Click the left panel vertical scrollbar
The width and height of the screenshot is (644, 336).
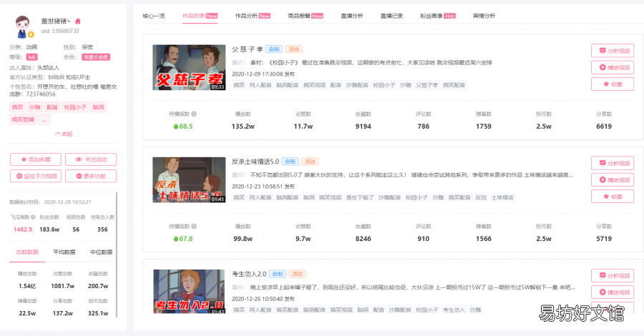117,255
